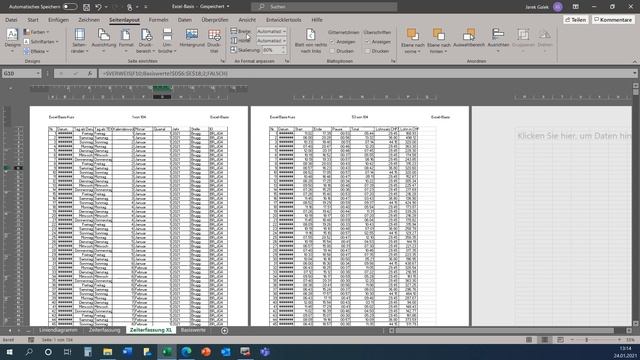Open the Schriftarten theme fonts dropdown
This screenshot has width=640, height=360.
coord(41,42)
